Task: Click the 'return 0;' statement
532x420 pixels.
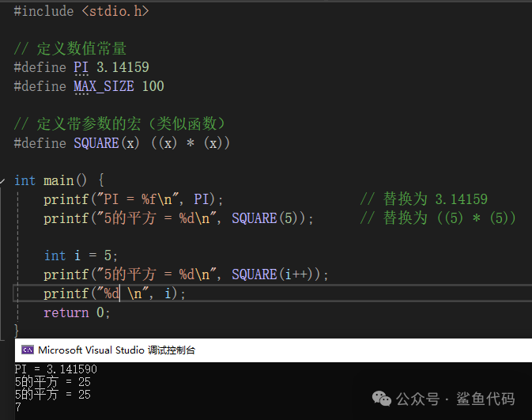Action: [x=77, y=312]
